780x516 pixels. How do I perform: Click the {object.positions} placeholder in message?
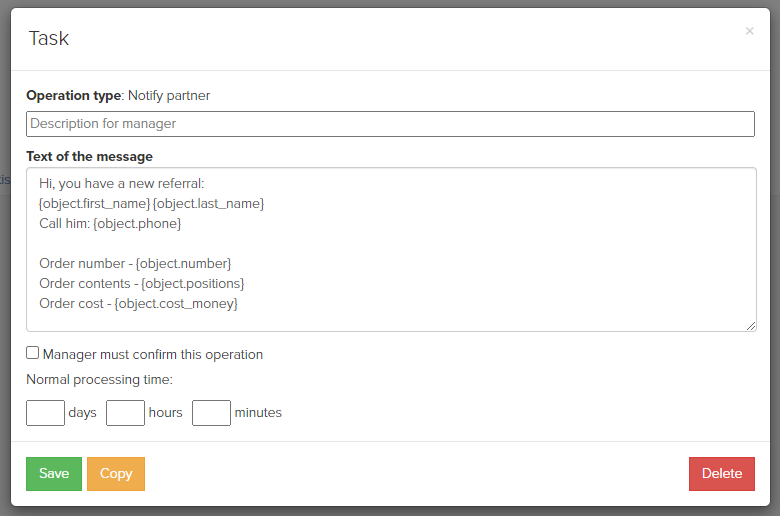[x=193, y=283]
